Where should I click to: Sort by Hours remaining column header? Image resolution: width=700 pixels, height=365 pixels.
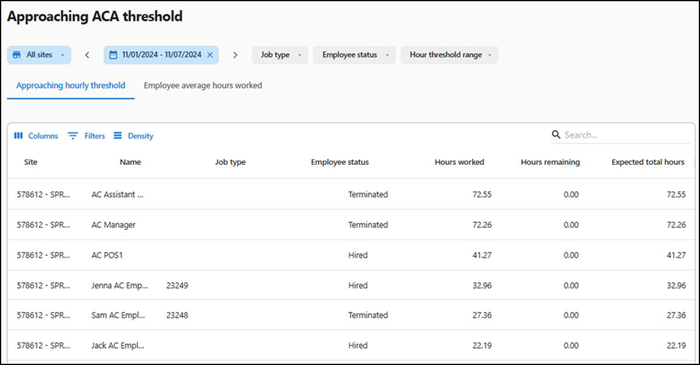550,162
